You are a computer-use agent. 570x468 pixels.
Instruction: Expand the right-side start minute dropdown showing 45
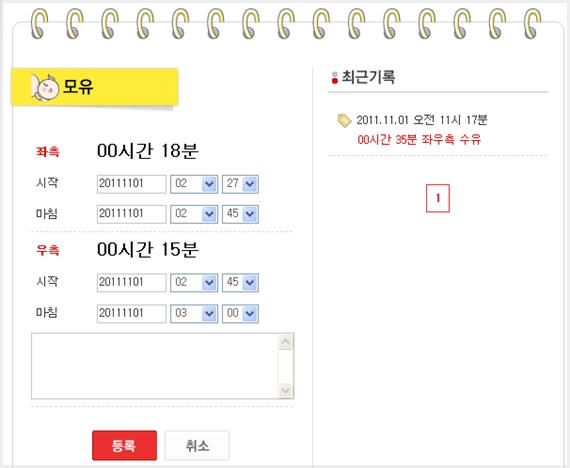pyautogui.click(x=240, y=283)
